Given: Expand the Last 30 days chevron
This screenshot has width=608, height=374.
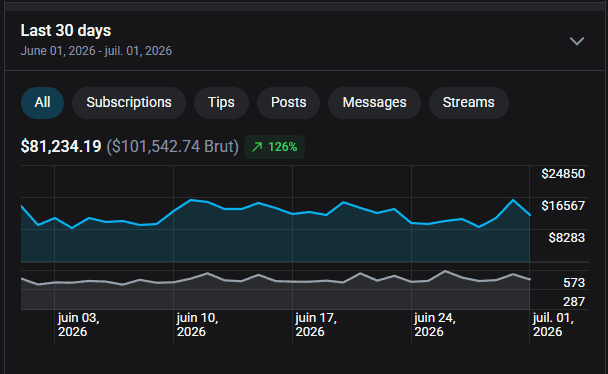Looking at the screenshot, I should coord(577,41).
